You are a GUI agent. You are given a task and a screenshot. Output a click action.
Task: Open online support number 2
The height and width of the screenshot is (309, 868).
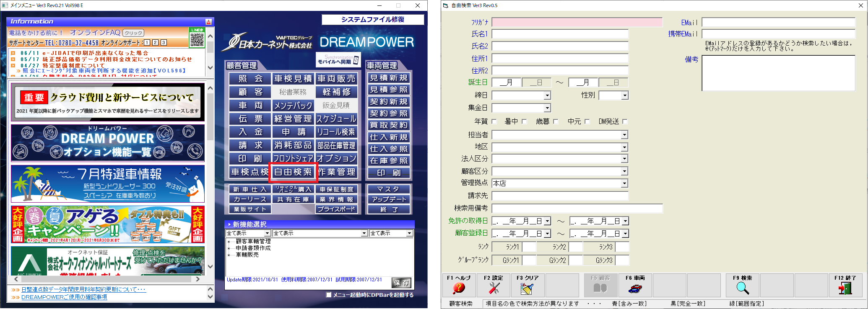point(155,43)
